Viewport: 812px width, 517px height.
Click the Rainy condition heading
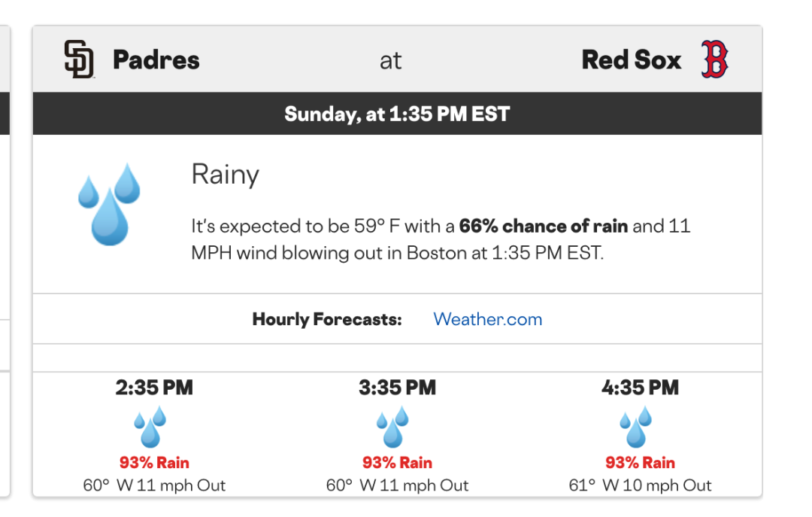pyautogui.click(x=226, y=175)
